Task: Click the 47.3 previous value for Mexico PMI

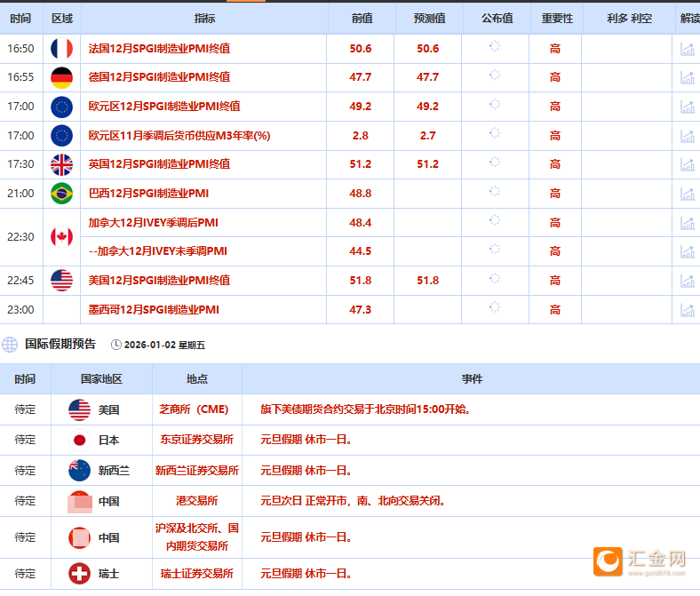Action: [361, 309]
